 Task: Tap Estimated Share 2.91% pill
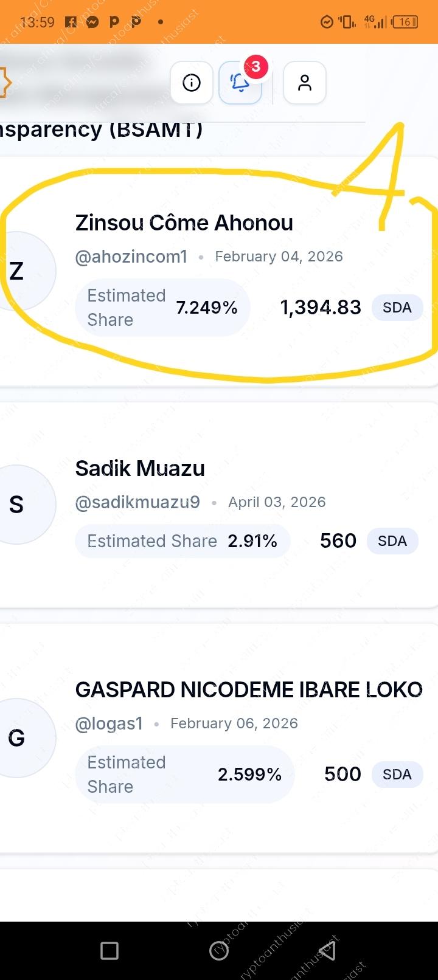(182, 541)
